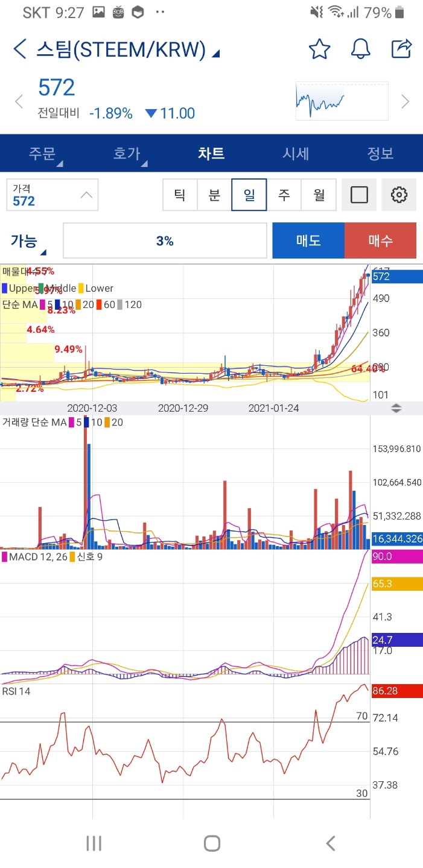The height and width of the screenshot is (868, 423).
Task: Switch to the 주문 tab
Action: click(x=42, y=153)
